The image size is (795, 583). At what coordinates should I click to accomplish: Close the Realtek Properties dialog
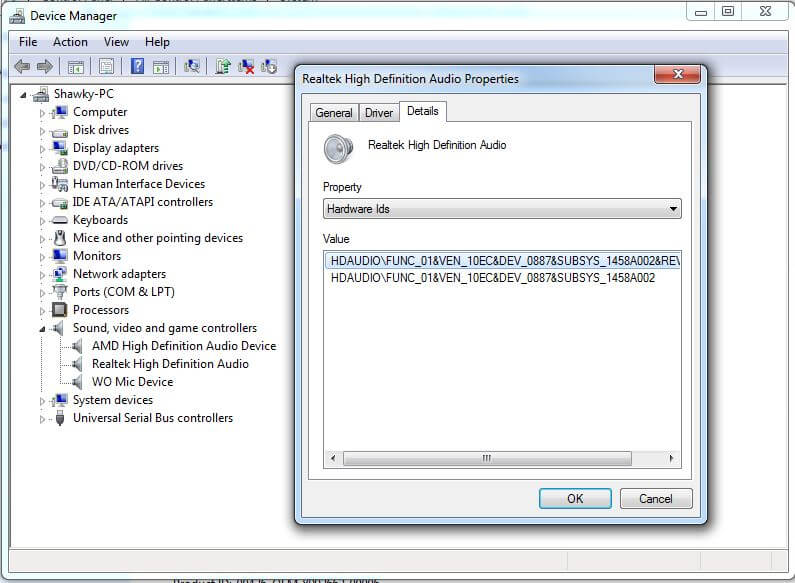point(678,74)
